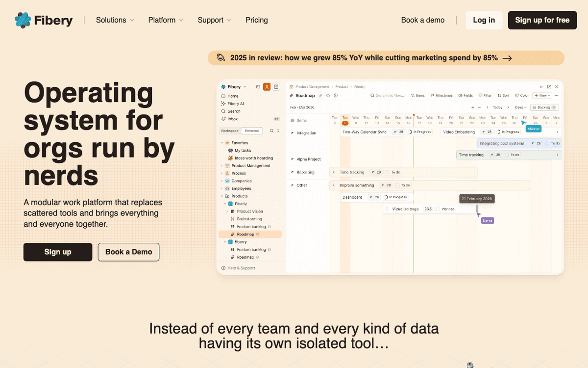
Task: Expand the Solutions dropdown in navigation
Action: [115, 20]
